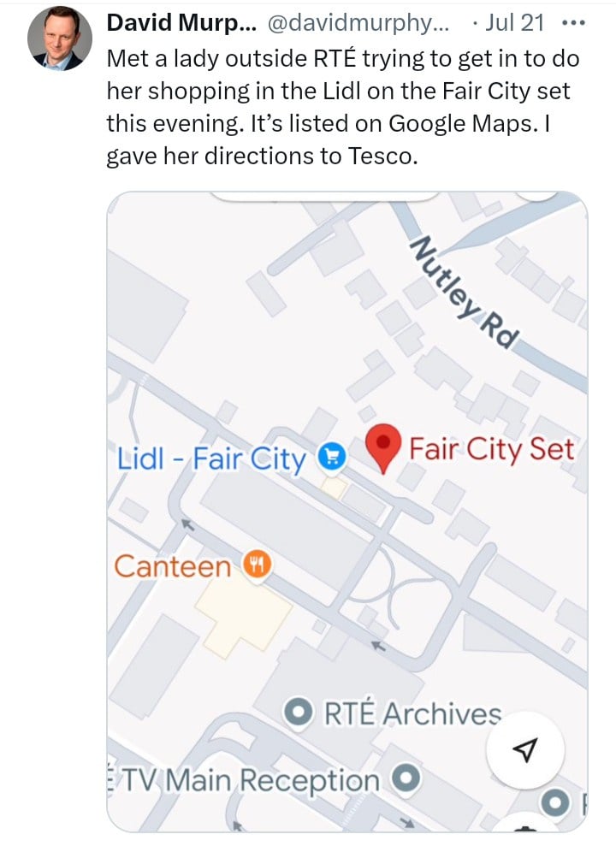Click the TV Main Reception location marker
Screen dimensions: 616x846
pos(406,778)
